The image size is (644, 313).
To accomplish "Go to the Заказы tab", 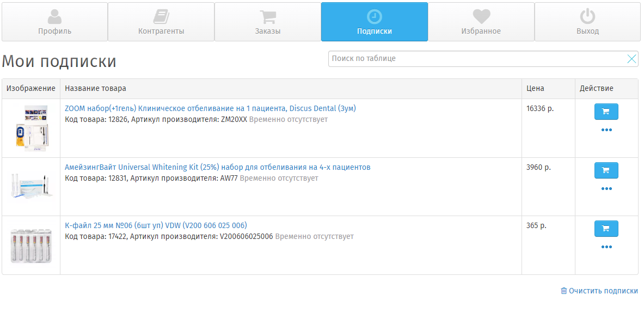I will [x=268, y=22].
